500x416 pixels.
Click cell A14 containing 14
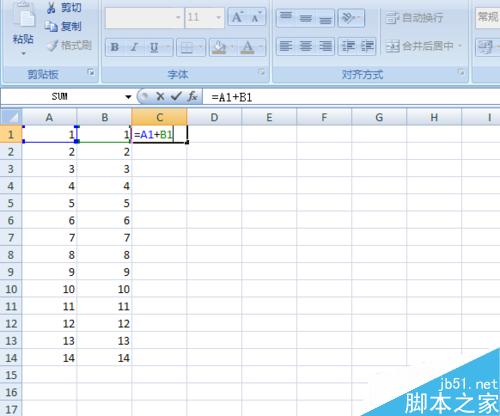[x=49, y=358]
